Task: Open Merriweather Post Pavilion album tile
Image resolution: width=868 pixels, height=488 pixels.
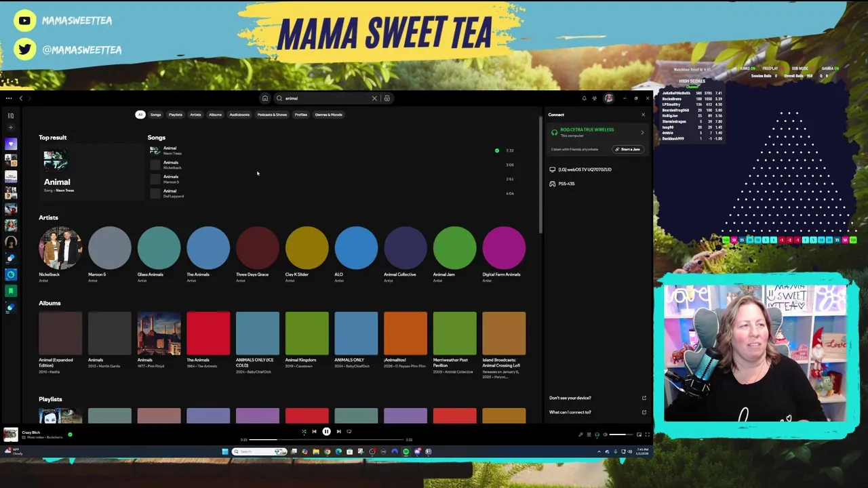Action: pos(455,333)
